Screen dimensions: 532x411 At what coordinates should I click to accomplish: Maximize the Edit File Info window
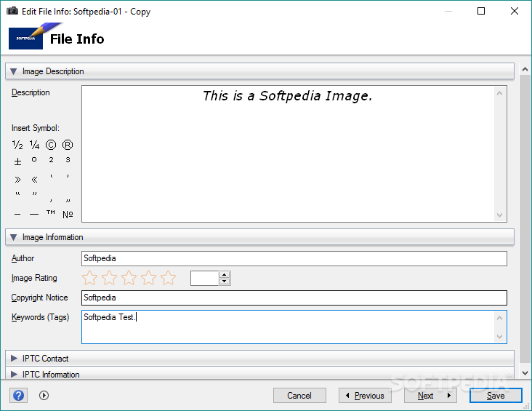[x=481, y=11]
